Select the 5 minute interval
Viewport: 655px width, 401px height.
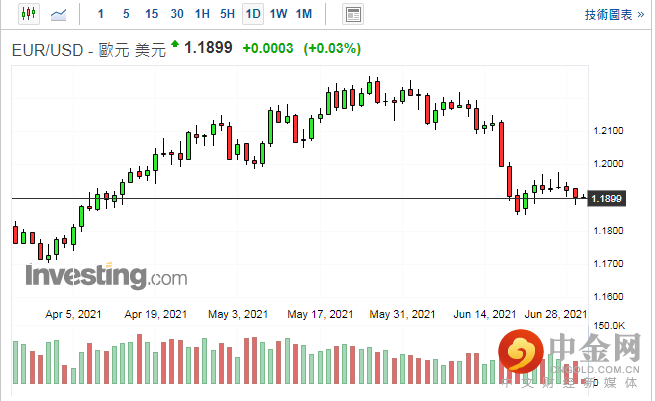[125, 14]
